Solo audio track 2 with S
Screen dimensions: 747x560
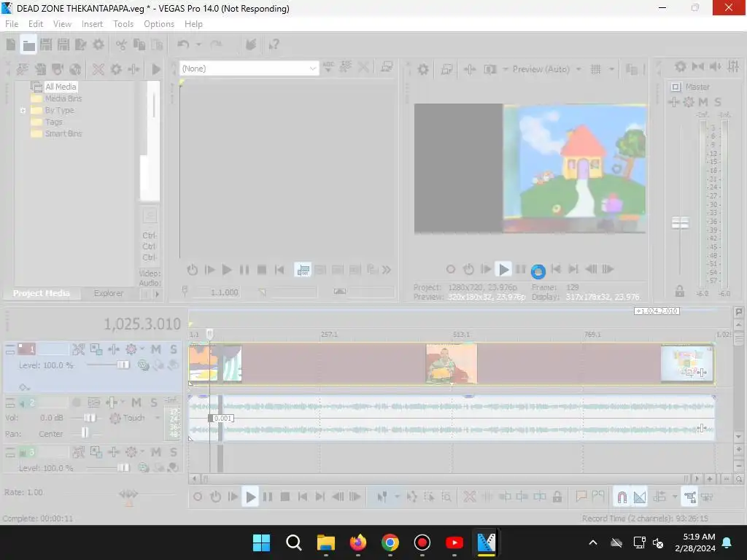click(x=154, y=402)
